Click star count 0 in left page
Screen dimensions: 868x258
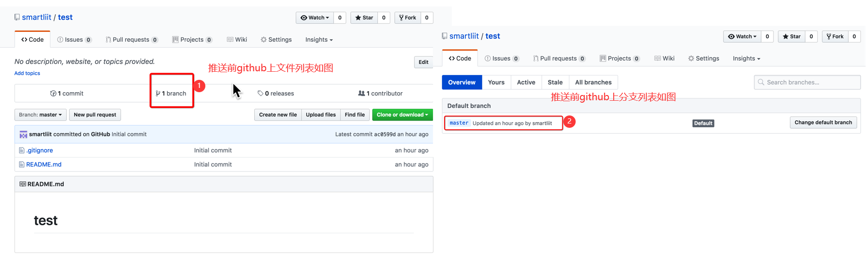384,18
